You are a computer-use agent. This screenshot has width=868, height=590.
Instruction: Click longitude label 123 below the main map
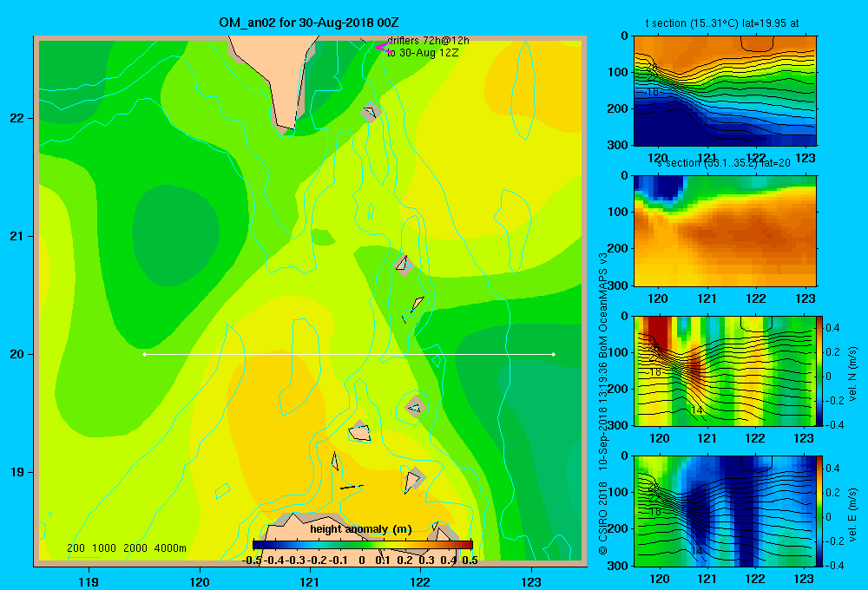click(x=531, y=581)
